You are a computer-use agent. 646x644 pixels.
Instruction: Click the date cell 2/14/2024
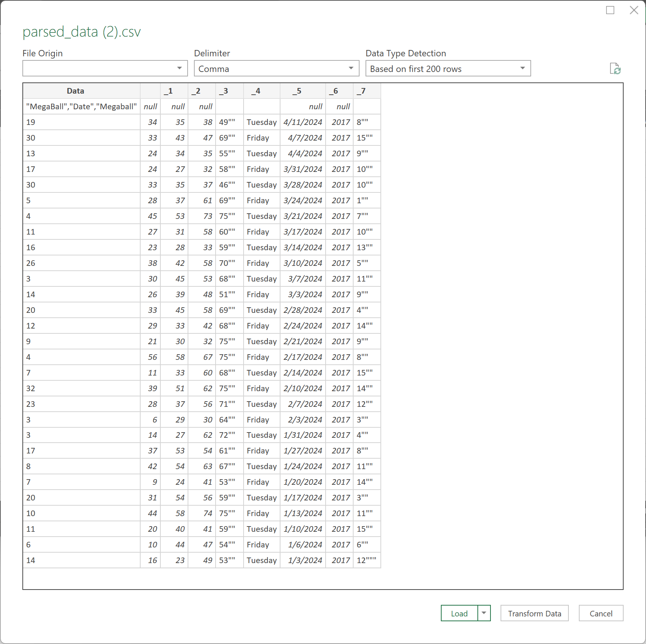pyautogui.click(x=303, y=373)
